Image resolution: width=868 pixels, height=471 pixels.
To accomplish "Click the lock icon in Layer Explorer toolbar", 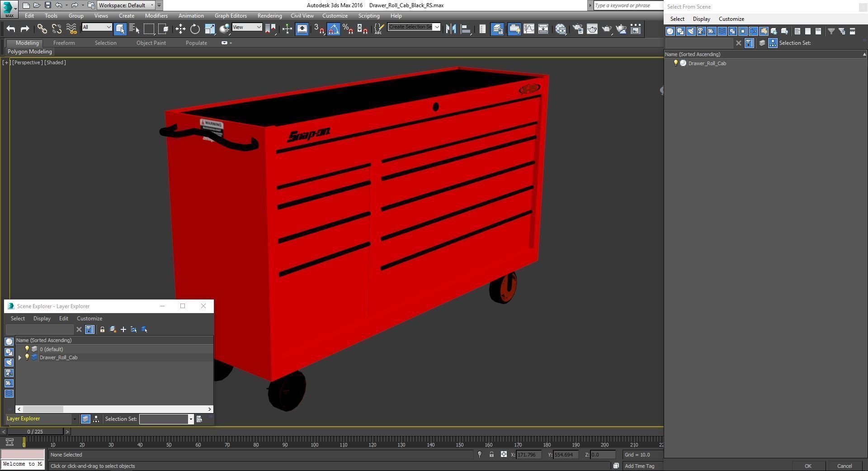I will point(102,329).
